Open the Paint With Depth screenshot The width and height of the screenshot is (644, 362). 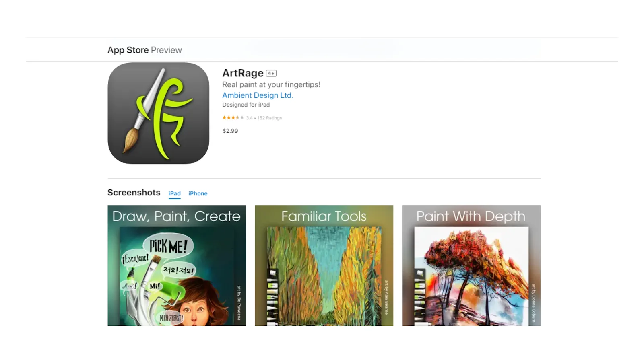471,265
